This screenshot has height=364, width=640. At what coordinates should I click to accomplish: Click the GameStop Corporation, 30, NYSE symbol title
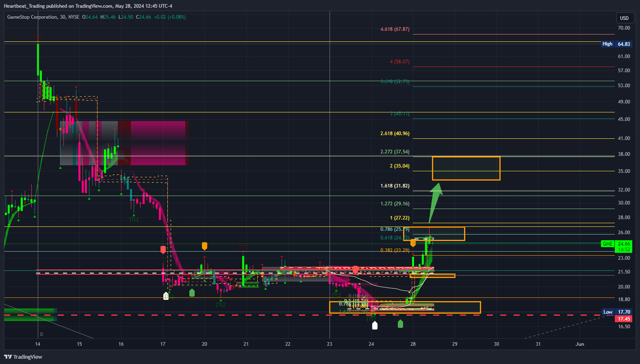point(43,17)
